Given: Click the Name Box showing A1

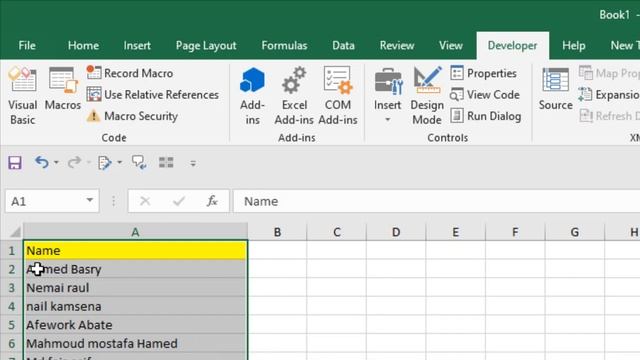Looking at the screenshot, I should [46, 201].
